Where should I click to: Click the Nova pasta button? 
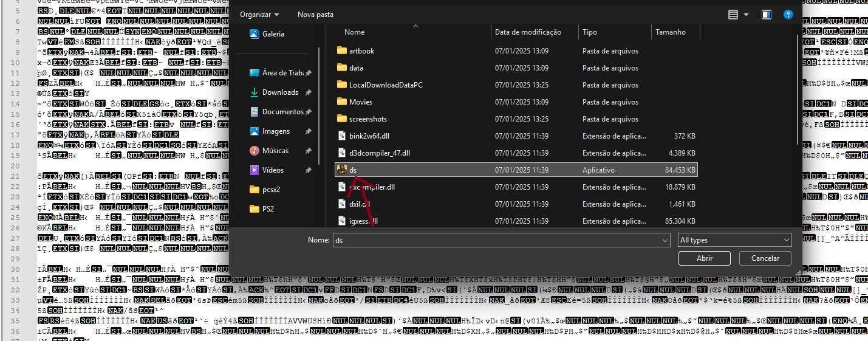coord(315,14)
